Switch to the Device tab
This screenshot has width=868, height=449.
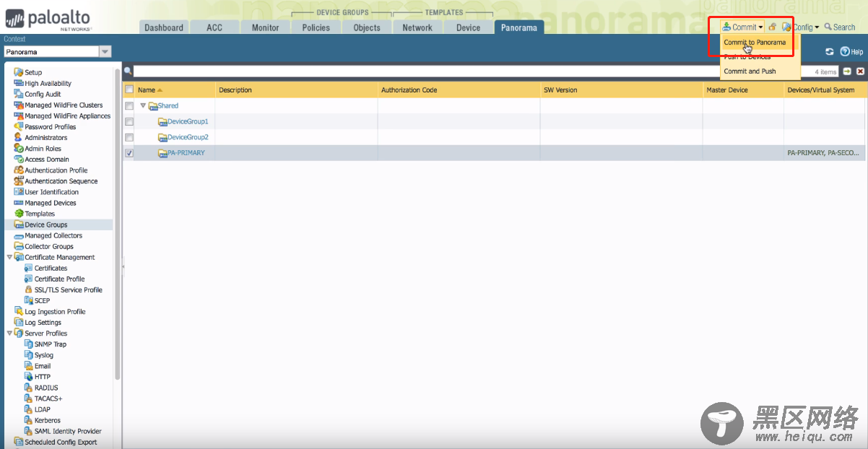click(x=468, y=27)
